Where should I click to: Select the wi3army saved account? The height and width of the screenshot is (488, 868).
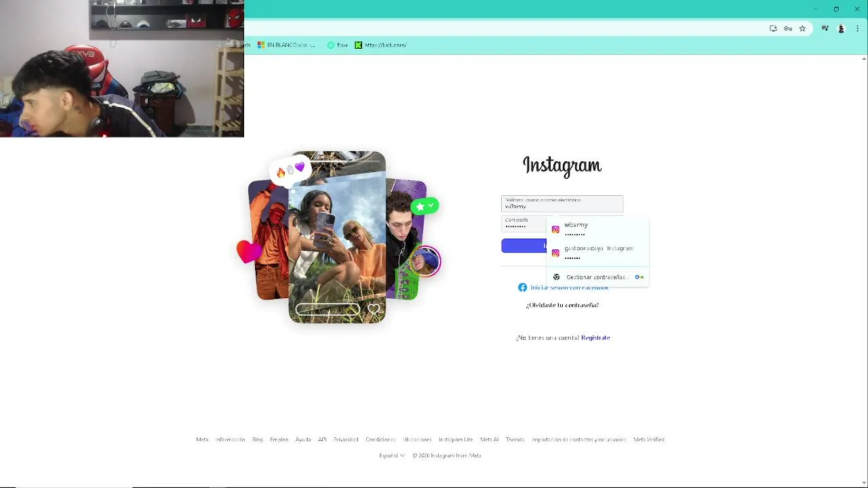(x=597, y=229)
